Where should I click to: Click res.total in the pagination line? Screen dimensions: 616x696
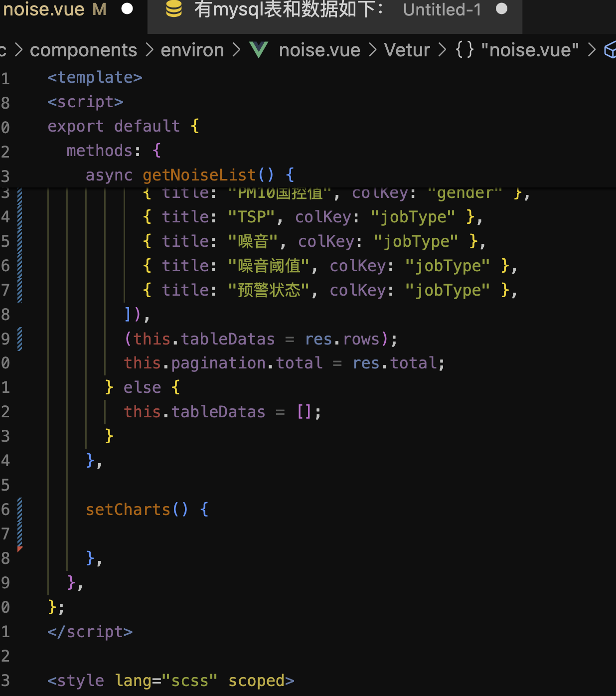click(x=395, y=363)
